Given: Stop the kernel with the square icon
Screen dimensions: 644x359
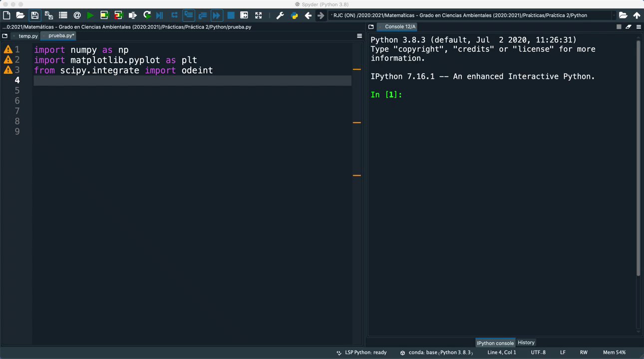Looking at the screenshot, I should (619, 27).
